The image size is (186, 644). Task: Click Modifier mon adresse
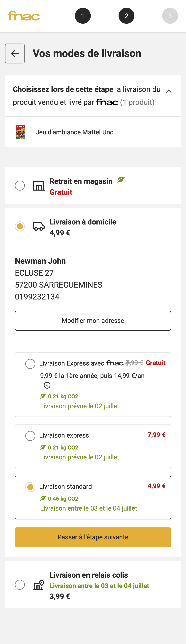tap(93, 321)
